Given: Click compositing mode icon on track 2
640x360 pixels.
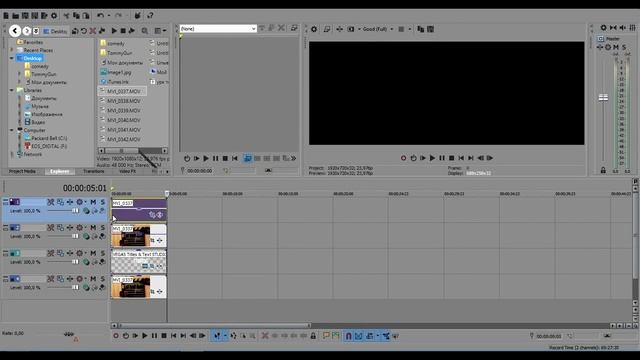Looking at the screenshot, I should pos(86,236).
